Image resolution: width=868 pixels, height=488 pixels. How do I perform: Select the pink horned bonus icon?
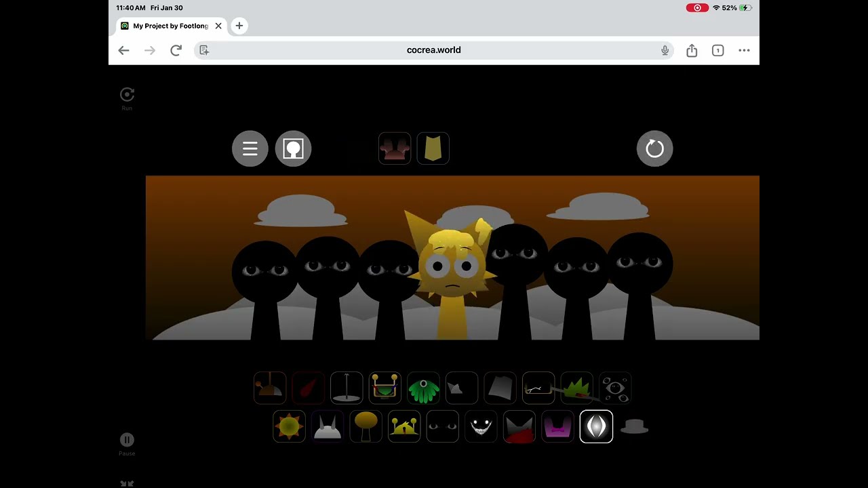[395, 148]
